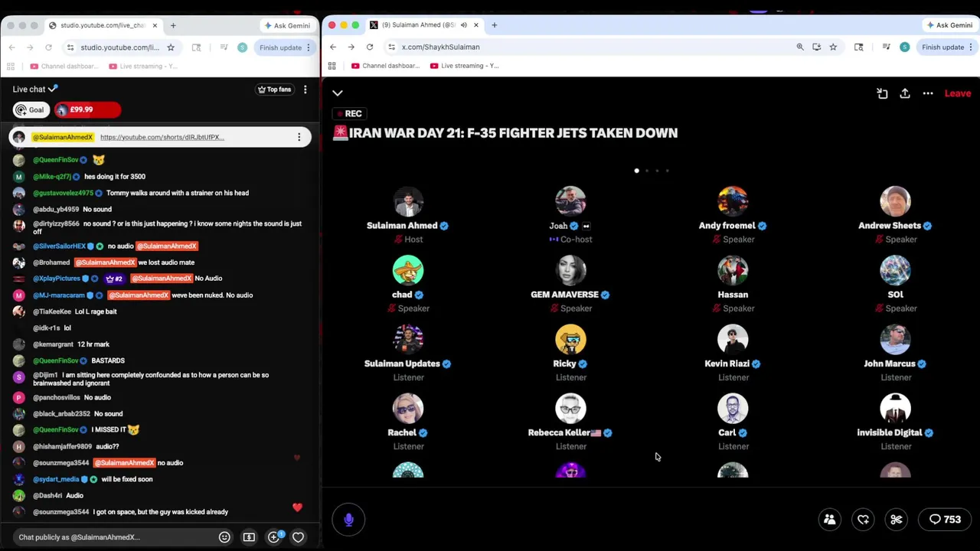980x551 pixels.
Task: Open Andy froemel speaker profile
Action: pyautogui.click(x=733, y=201)
